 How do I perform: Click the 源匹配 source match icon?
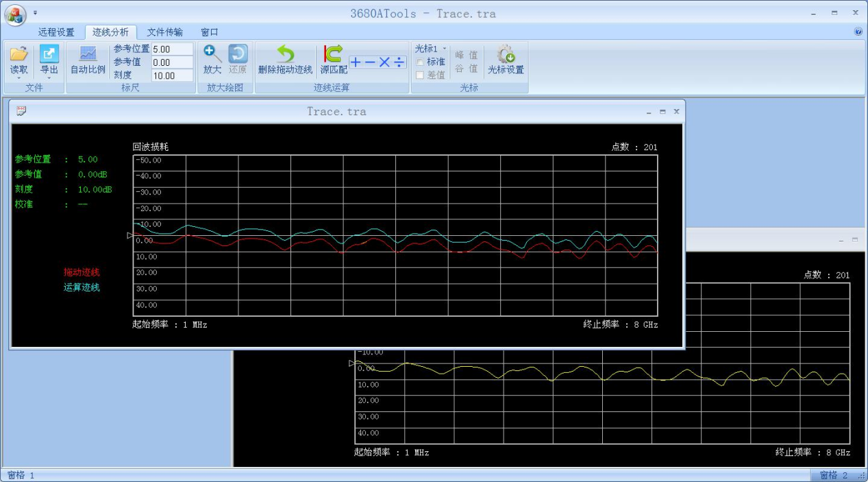tap(333, 54)
